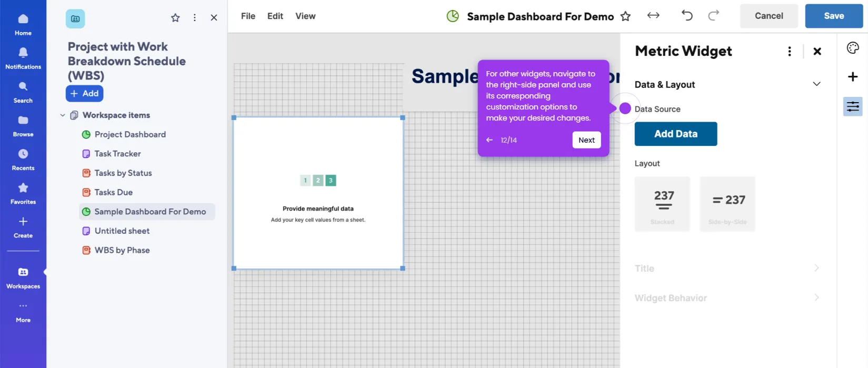Select the empty metric widget on canvas
The image size is (868, 368).
(318, 193)
